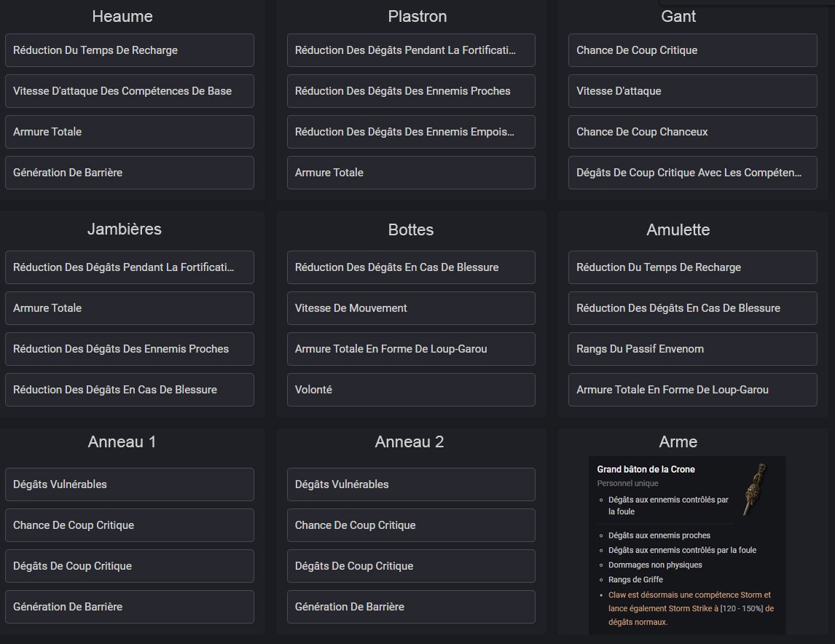Choose Génération De Barrière in Heaume panel
This screenshot has height=644, width=835.
click(x=130, y=173)
